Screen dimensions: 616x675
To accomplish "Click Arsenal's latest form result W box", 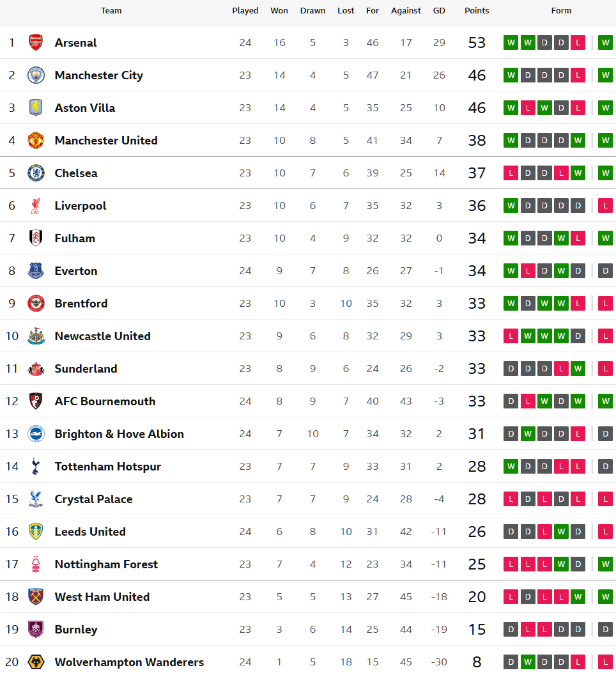I will click(x=605, y=43).
